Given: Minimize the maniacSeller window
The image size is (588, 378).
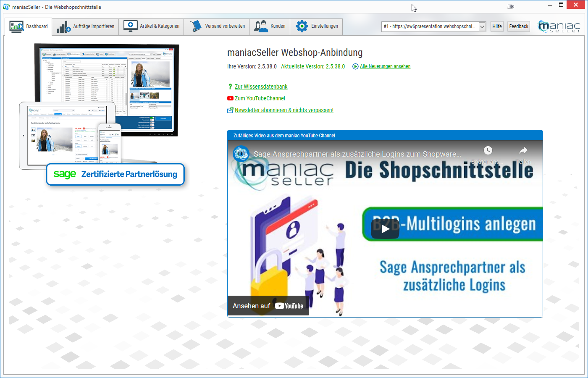Looking at the screenshot, I should [550, 6].
